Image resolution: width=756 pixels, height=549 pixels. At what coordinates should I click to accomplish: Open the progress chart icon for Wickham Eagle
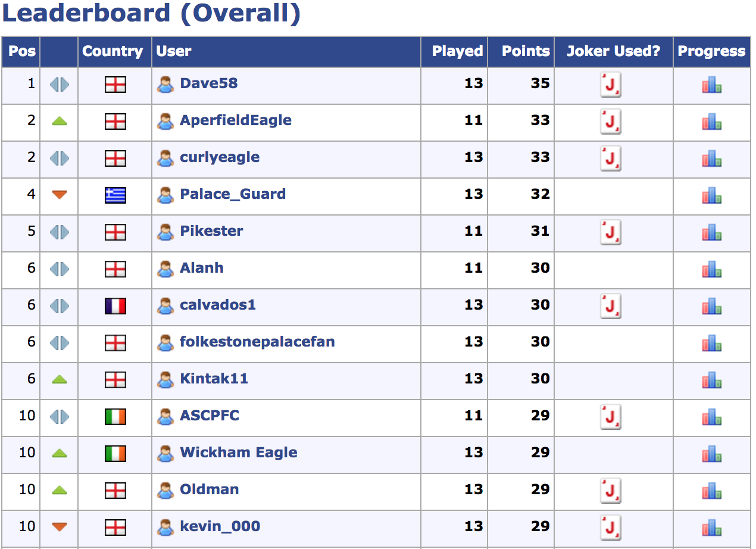click(711, 454)
